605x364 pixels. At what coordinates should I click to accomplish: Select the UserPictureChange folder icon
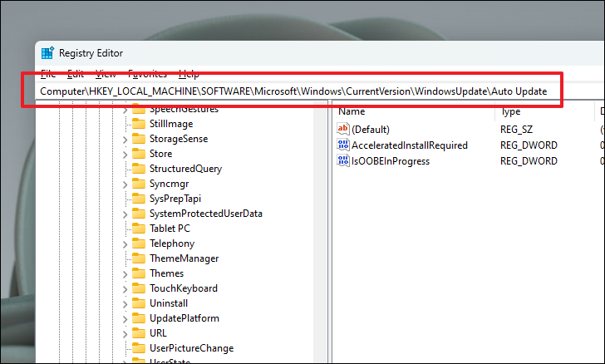click(139, 348)
